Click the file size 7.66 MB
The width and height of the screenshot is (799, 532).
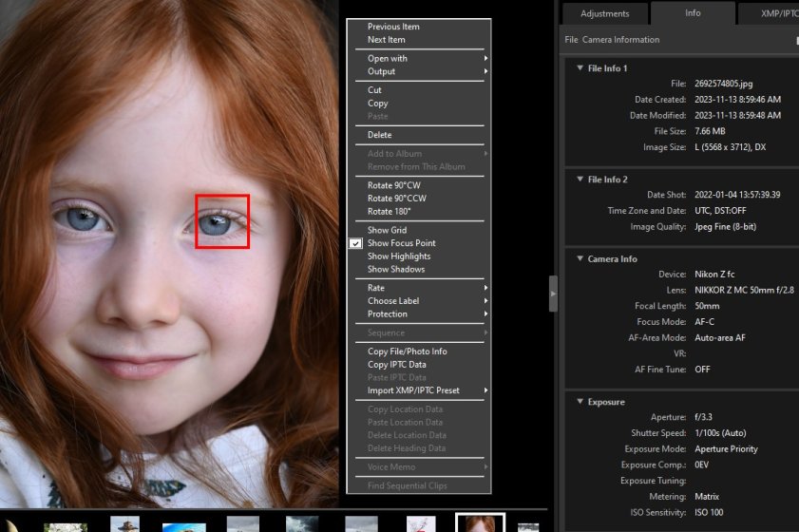tap(710, 131)
